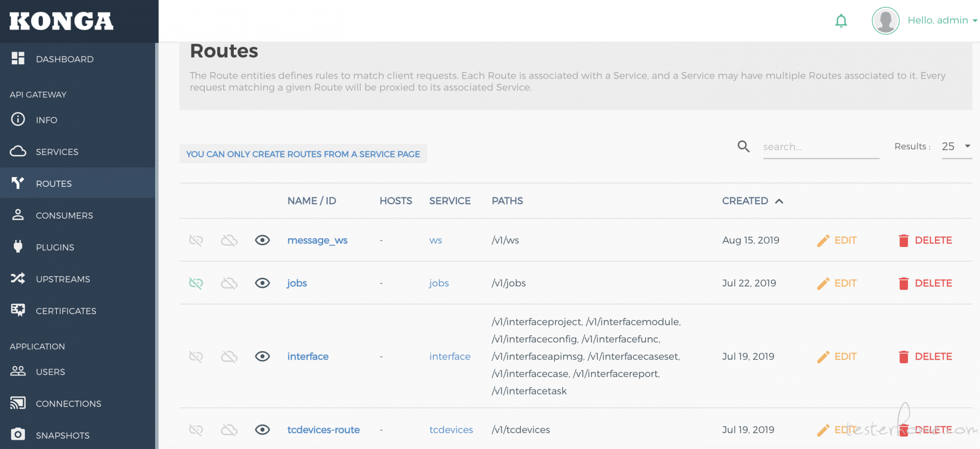The width and height of the screenshot is (980, 449).
Task: Click the KONGA logo
Action: click(x=61, y=21)
